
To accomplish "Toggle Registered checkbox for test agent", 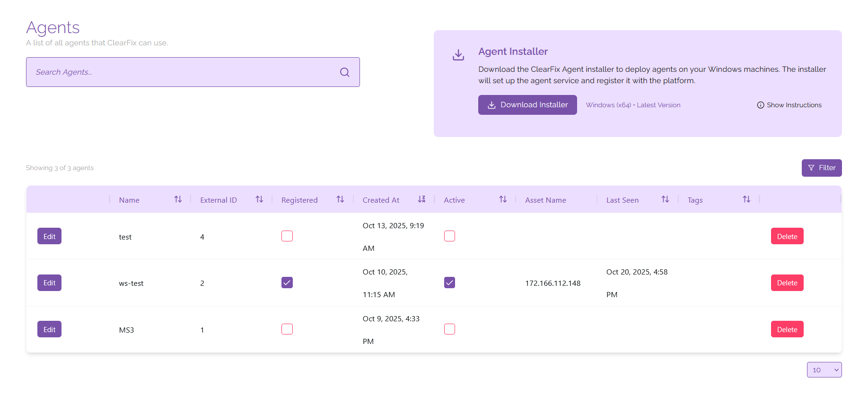I will 287,236.
